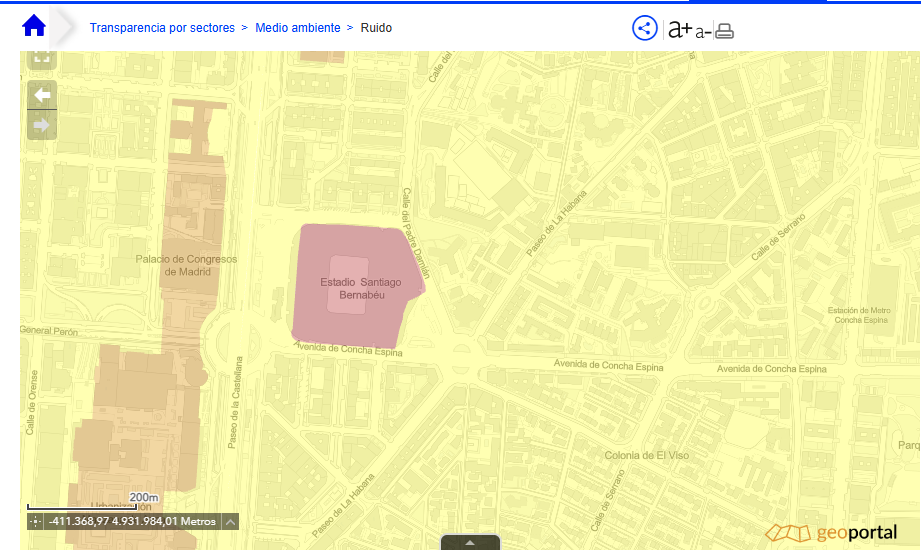921x553 pixels.
Task: Click the coordinates readout -411.368,97 4.931.984,01 Metros
Action: (x=132, y=521)
